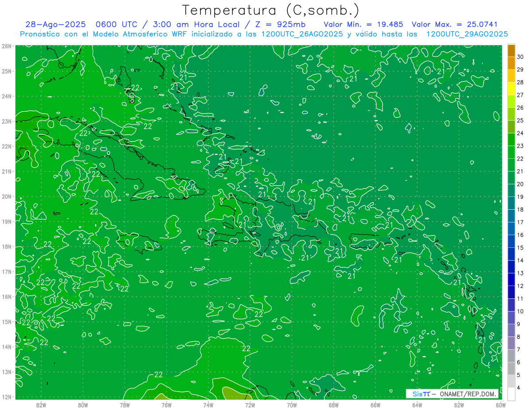
Task: Click the latitude axis label "21N"
Action: [x=6, y=171]
